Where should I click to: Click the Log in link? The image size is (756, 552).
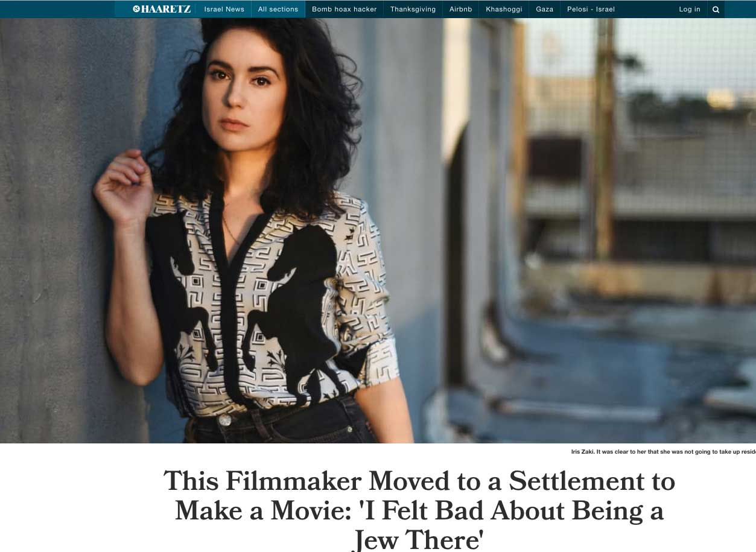click(x=690, y=9)
